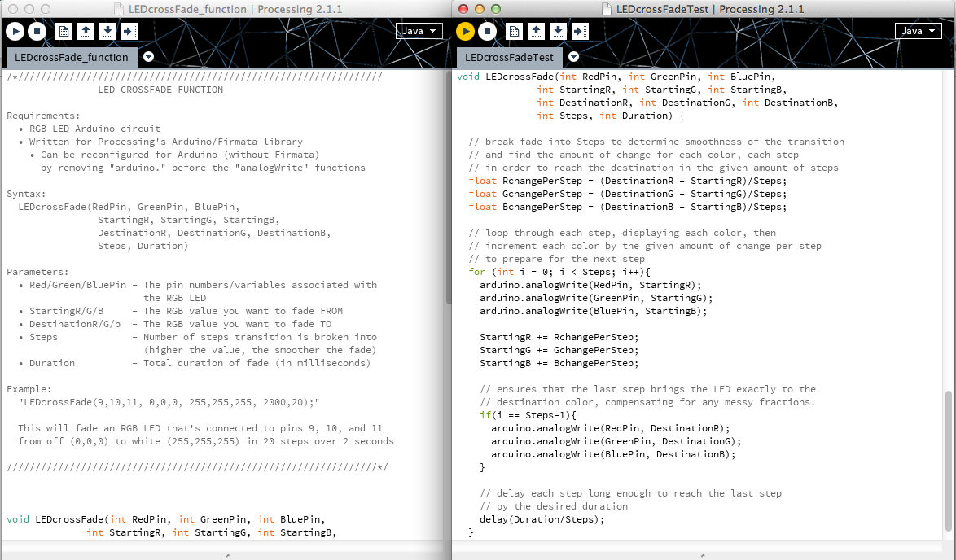Click the LEDcrossFade_function title bar document icon

tap(118, 9)
